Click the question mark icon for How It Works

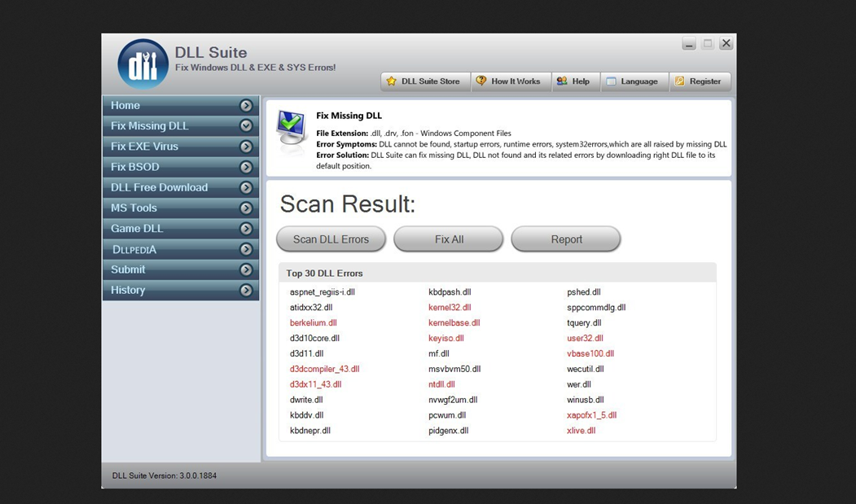pyautogui.click(x=481, y=81)
